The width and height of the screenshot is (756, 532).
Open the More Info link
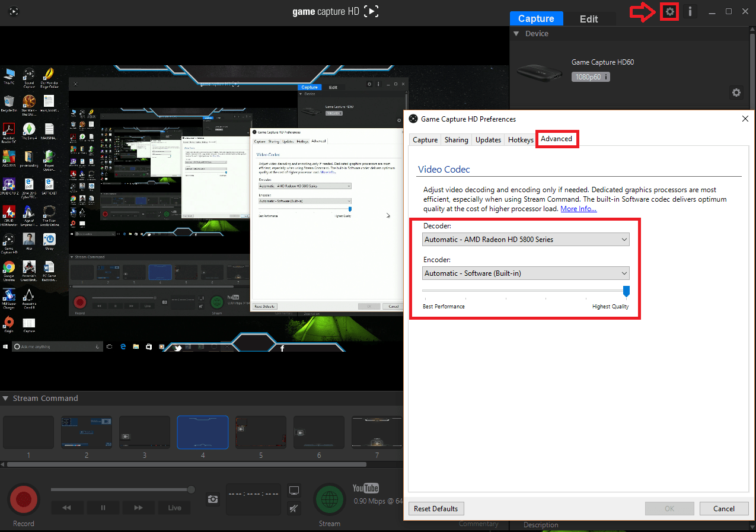(578, 208)
